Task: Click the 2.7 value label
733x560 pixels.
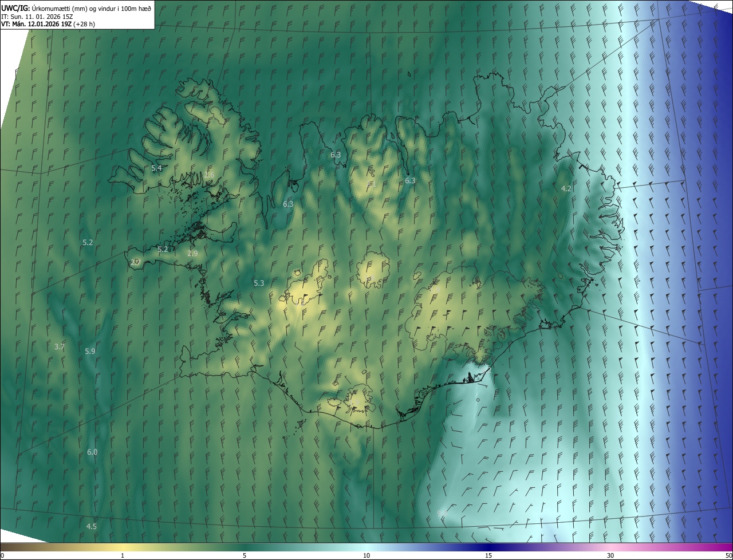Action: click(x=135, y=262)
